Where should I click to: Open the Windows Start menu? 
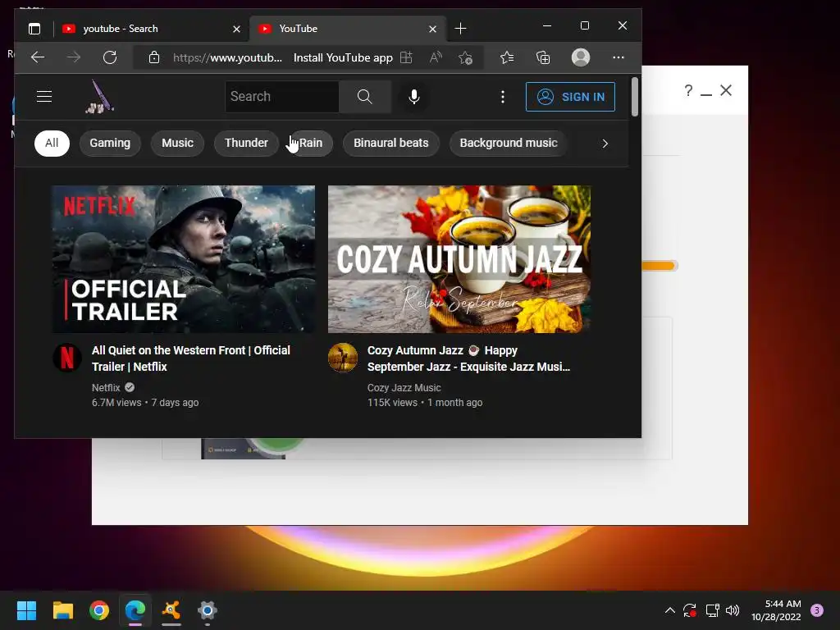(27, 610)
